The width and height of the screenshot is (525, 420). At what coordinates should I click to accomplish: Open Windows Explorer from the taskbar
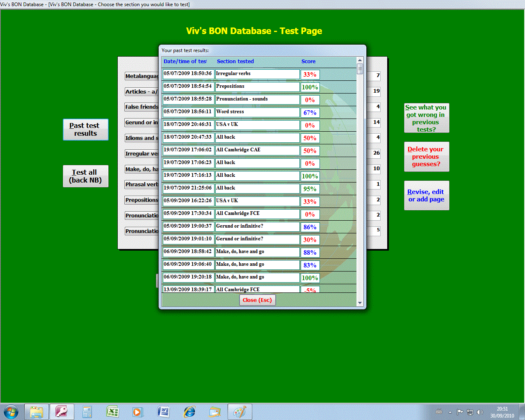[37, 411]
